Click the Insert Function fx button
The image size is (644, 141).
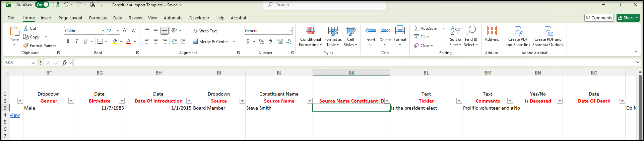tap(65, 63)
